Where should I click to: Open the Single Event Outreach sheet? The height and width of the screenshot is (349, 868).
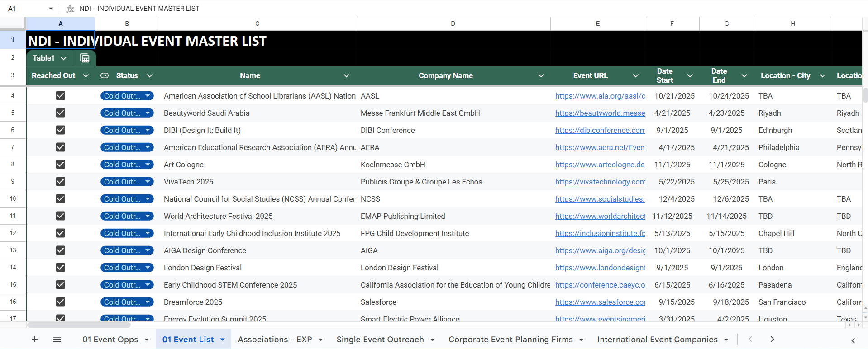click(380, 340)
